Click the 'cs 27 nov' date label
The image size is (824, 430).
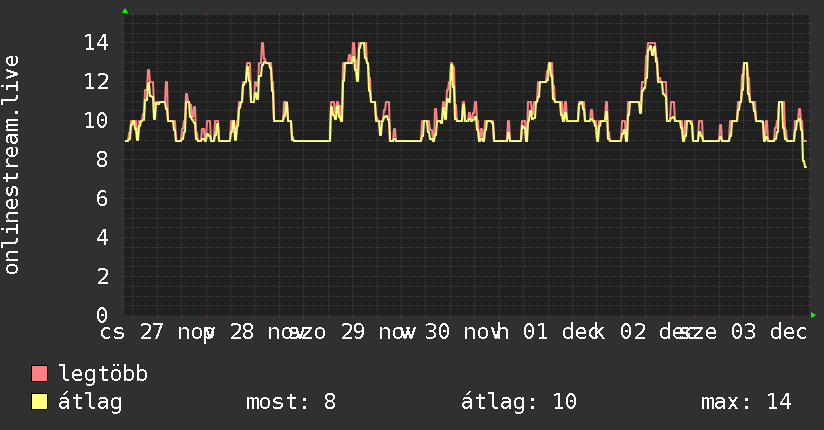tap(156, 332)
